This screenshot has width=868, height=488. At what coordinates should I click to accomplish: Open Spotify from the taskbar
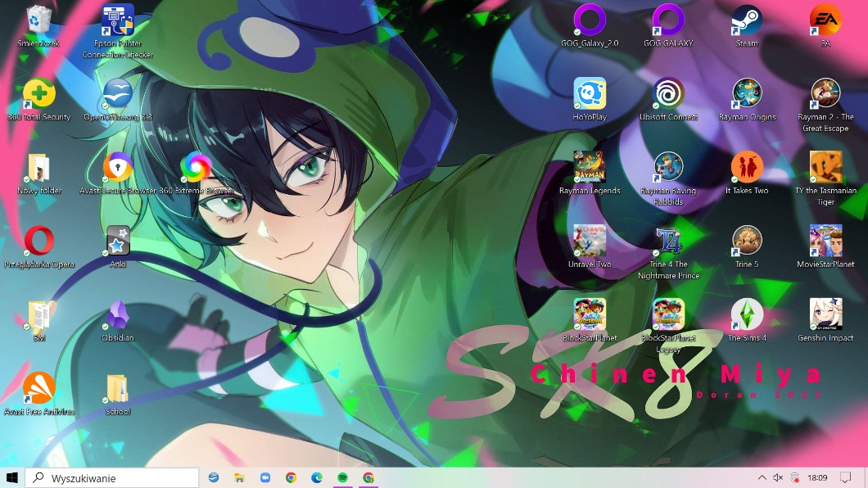tap(342, 477)
